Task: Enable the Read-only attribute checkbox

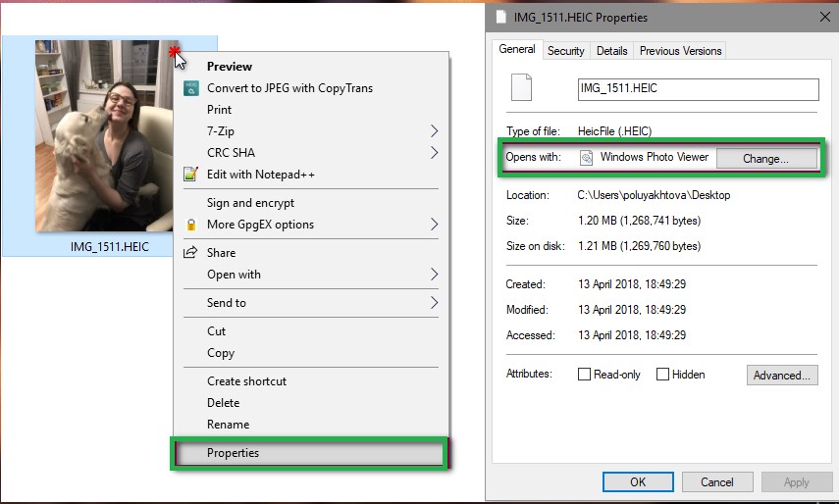Action: [585, 375]
